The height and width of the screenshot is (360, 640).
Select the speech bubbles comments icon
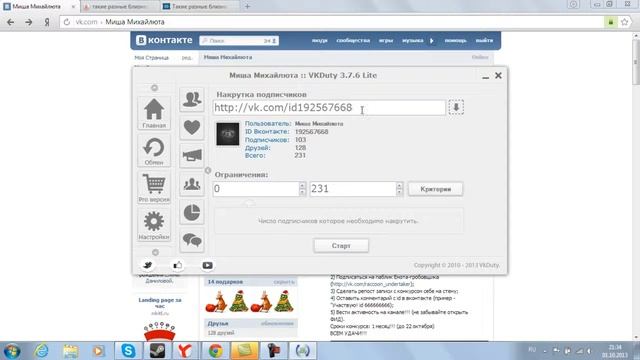(x=192, y=240)
